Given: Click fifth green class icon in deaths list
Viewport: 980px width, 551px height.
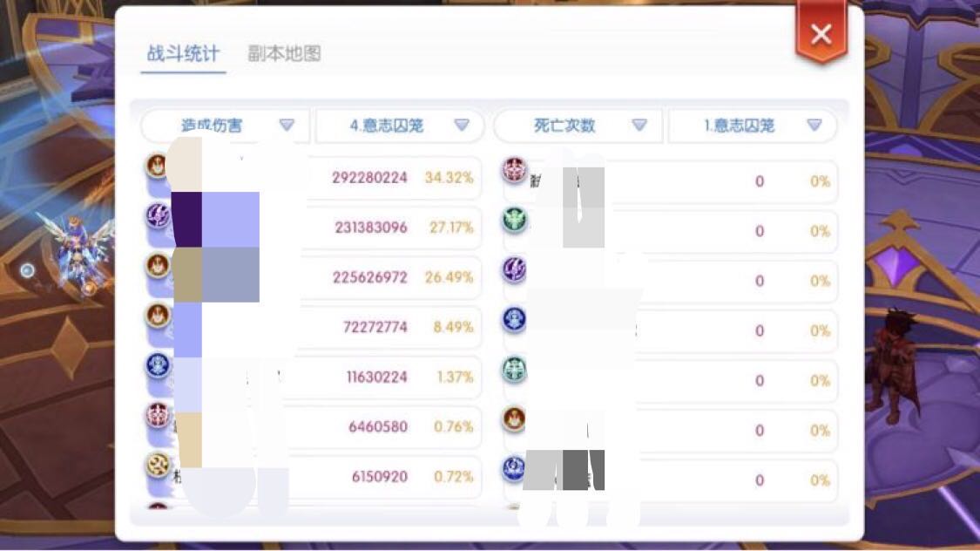Looking at the screenshot, I should 514,370.
